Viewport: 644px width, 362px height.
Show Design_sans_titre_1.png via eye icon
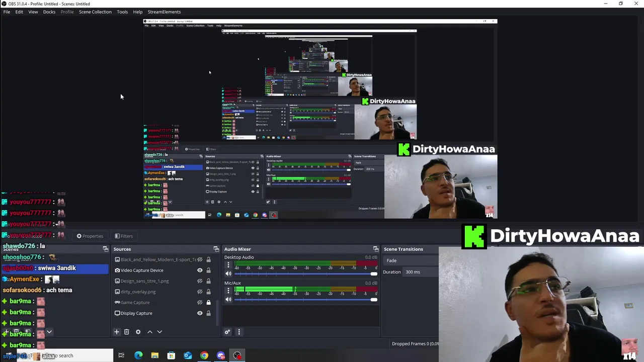(200, 281)
